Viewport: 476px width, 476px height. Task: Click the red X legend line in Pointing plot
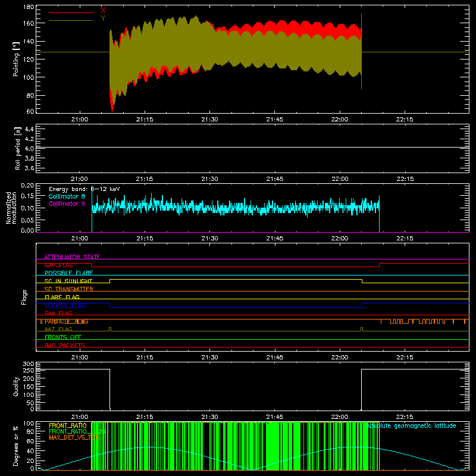coord(71,12)
